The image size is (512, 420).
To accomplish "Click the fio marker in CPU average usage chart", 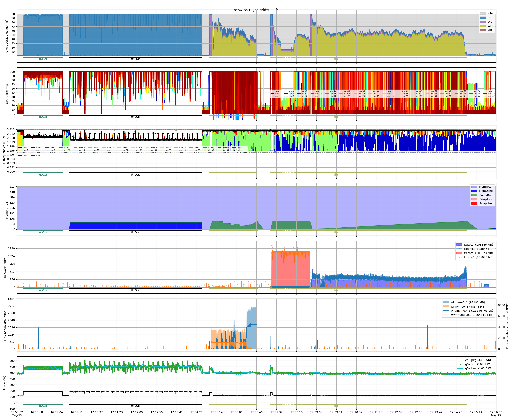I will [x=336, y=59].
